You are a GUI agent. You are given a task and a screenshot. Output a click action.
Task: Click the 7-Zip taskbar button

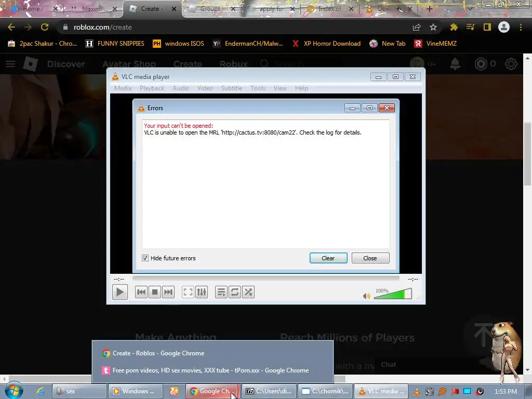(x=270, y=391)
